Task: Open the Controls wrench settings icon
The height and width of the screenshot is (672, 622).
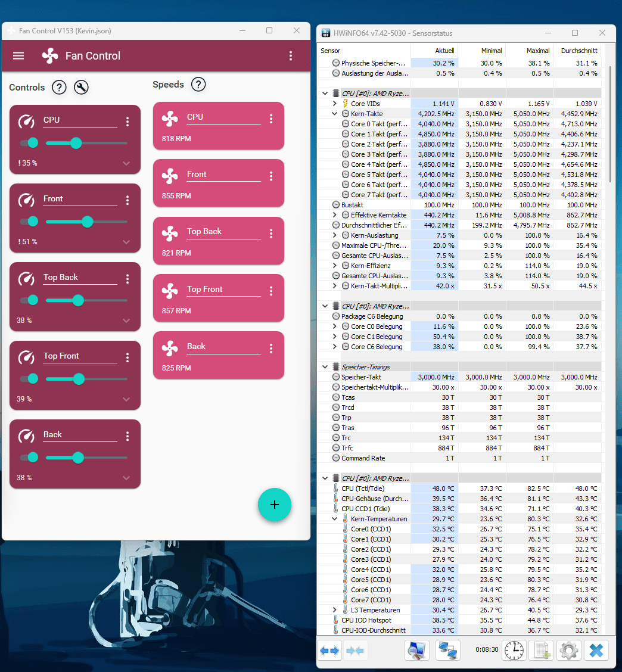Action: 81,88
